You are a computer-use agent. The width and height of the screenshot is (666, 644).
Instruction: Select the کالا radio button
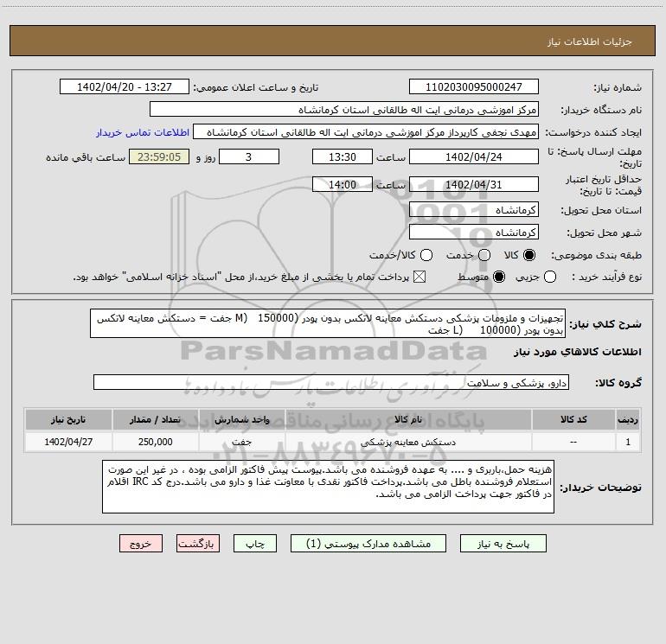[x=529, y=255]
